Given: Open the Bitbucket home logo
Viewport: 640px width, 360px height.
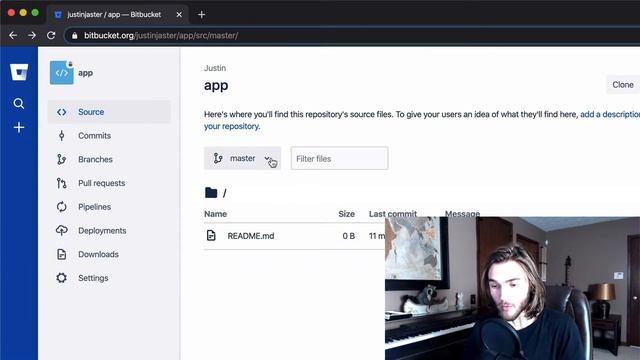Looking at the screenshot, I should click(19, 72).
